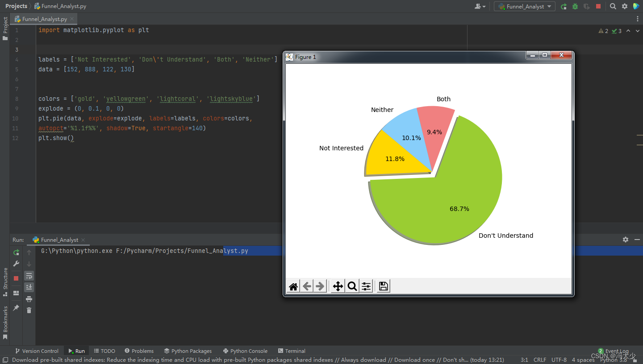This screenshot has height=364, width=643.
Task: Pin the Run tab with the pin icon
Action: [16, 308]
